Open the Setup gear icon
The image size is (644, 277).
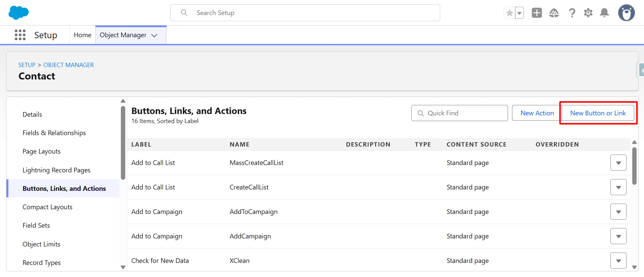pos(588,13)
